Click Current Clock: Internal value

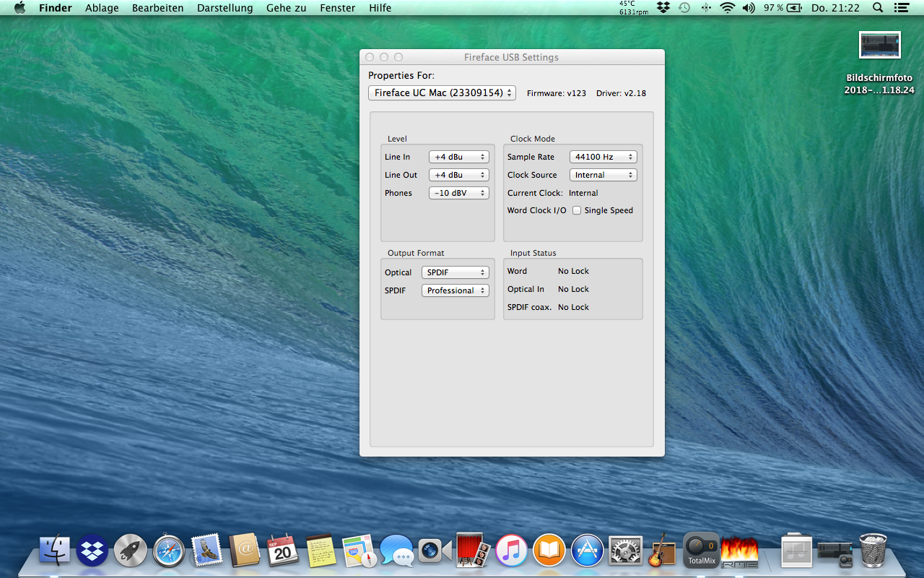583,193
